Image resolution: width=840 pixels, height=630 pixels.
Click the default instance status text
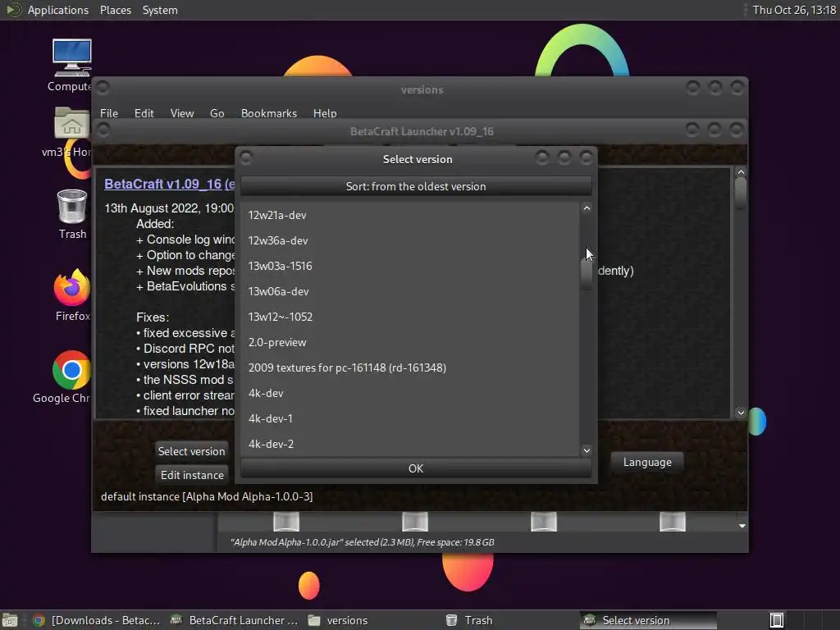point(207,496)
